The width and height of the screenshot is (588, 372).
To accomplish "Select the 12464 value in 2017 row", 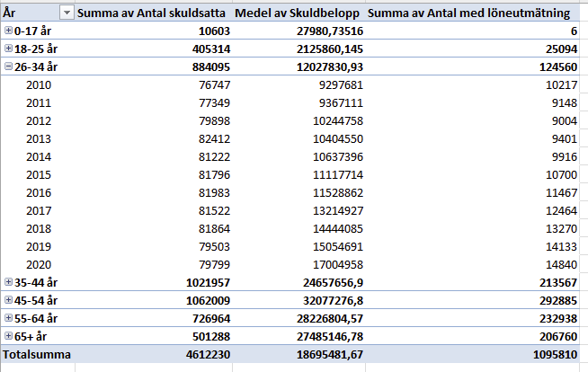I will tap(561, 211).
